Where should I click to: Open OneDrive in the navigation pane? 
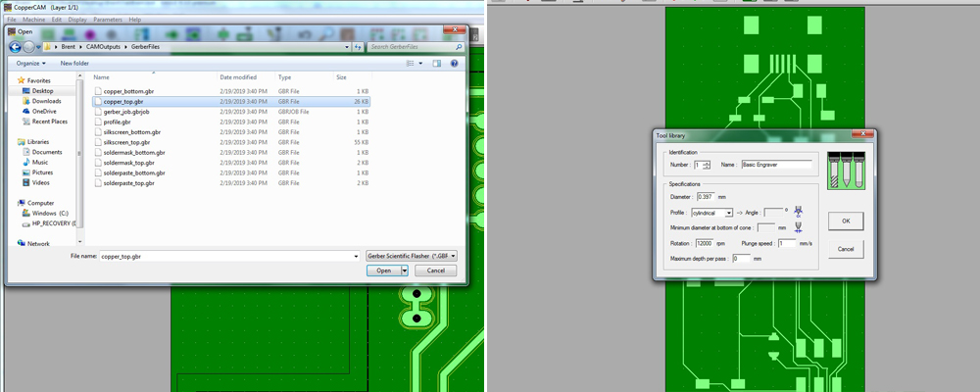tap(44, 112)
